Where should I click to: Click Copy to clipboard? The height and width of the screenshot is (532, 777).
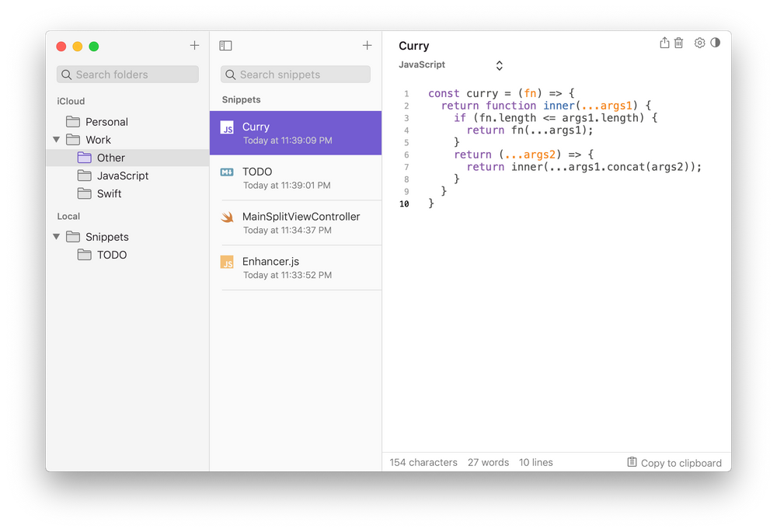point(674,463)
